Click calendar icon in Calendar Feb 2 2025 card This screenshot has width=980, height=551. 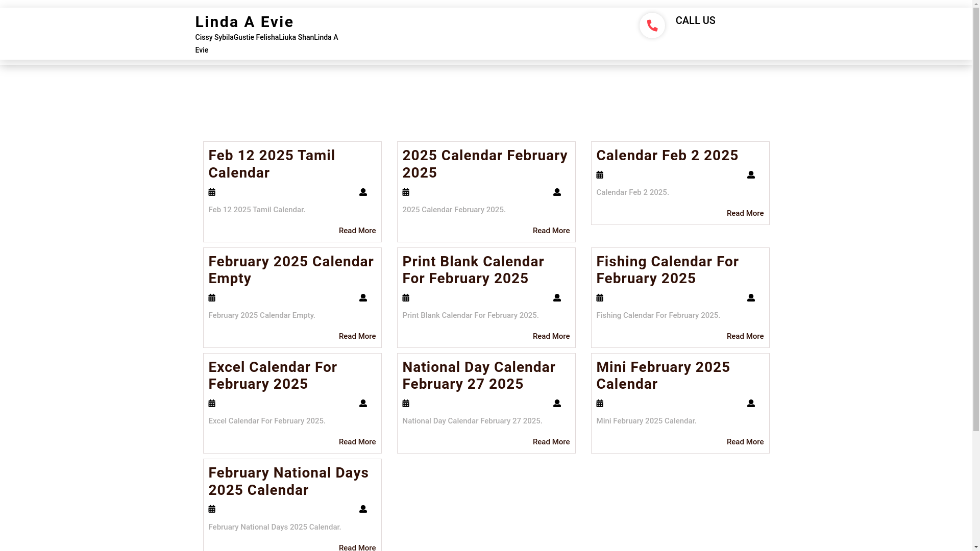click(600, 175)
